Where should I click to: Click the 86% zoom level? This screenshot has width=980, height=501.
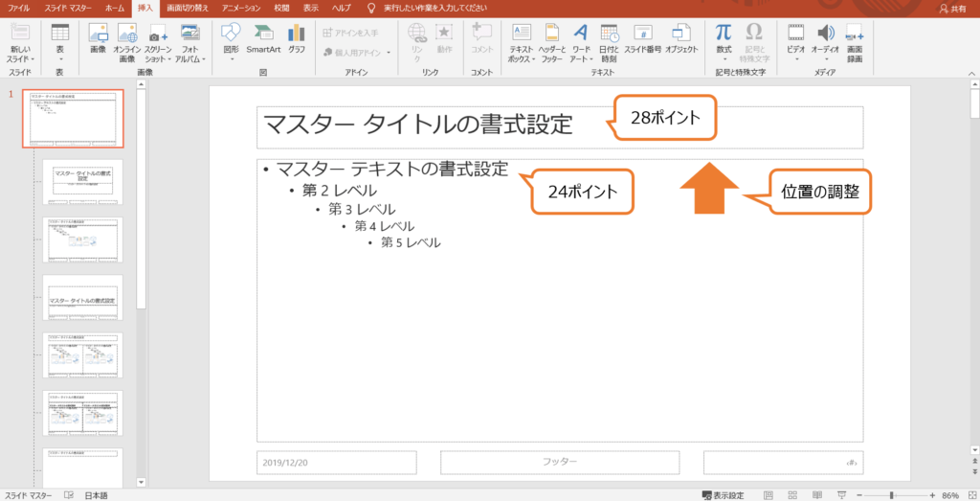tap(950, 494)
